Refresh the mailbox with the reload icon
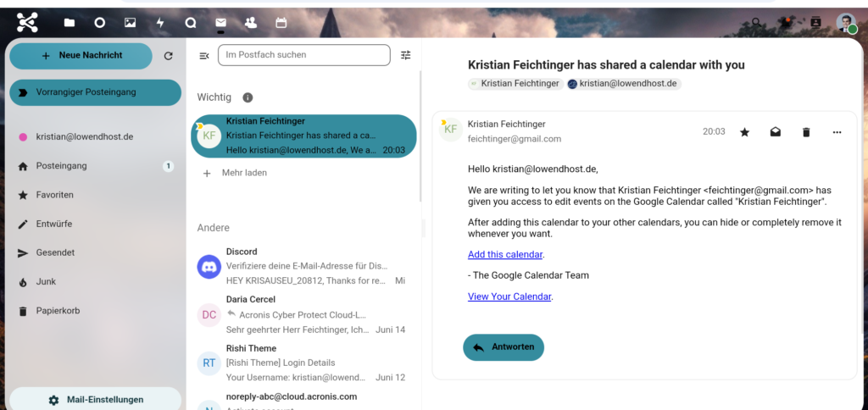This screenshot has width=868, height=410. tap(169, 56)
